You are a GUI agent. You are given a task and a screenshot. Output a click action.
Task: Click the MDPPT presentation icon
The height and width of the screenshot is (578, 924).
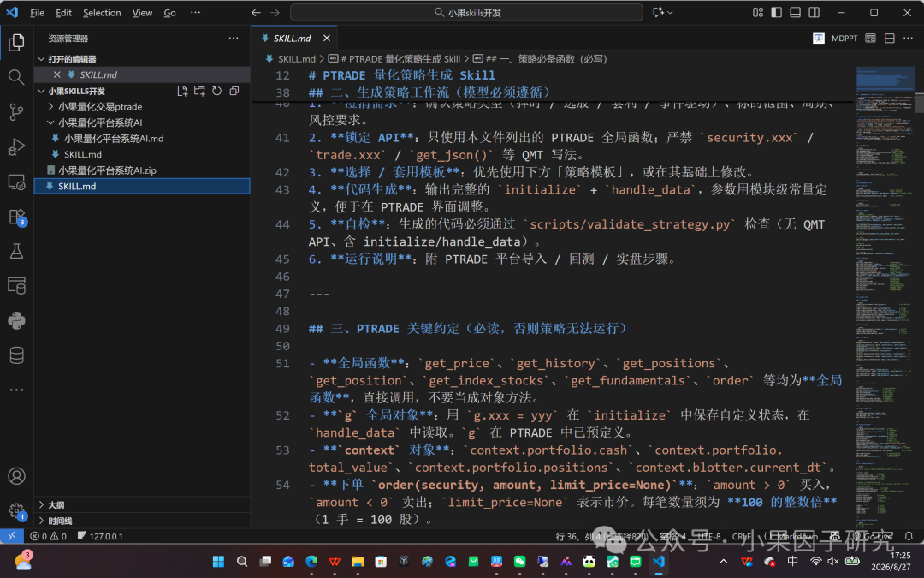pos(819,39)
